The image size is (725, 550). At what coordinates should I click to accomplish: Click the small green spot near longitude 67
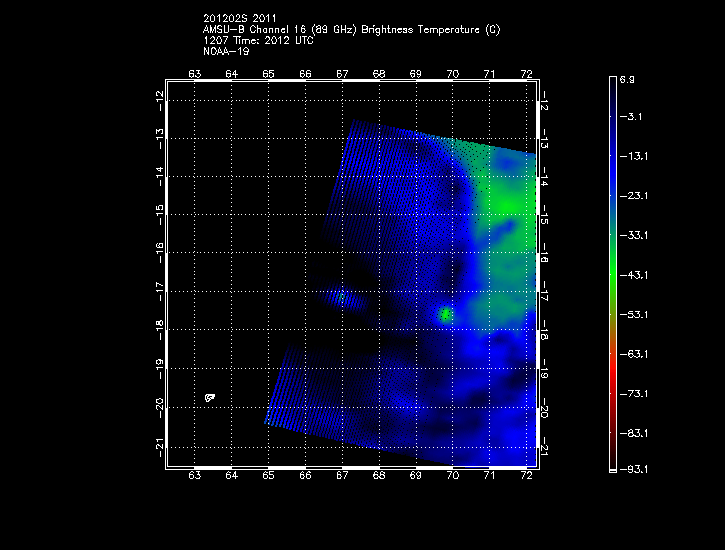tap(342, 297)
